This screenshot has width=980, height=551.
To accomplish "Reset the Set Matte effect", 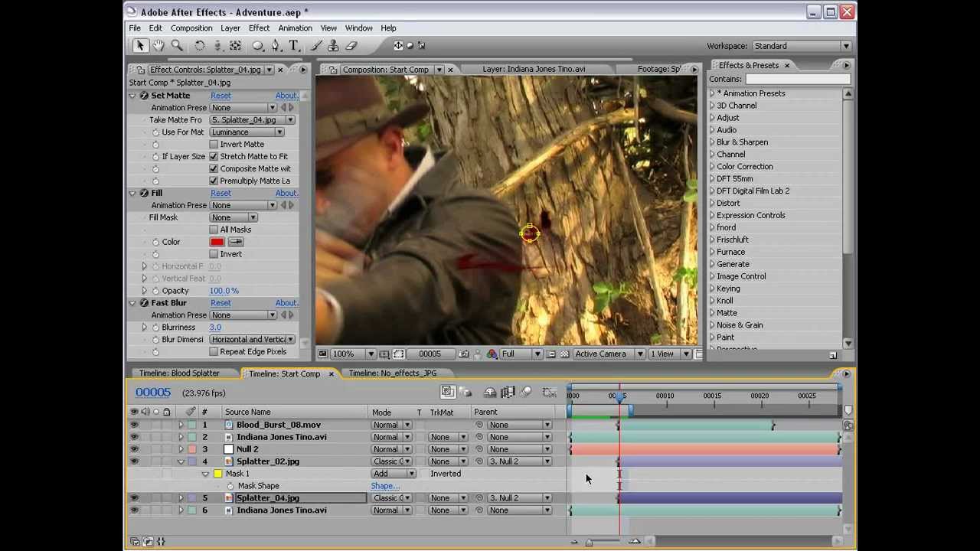I will (220, 96).
